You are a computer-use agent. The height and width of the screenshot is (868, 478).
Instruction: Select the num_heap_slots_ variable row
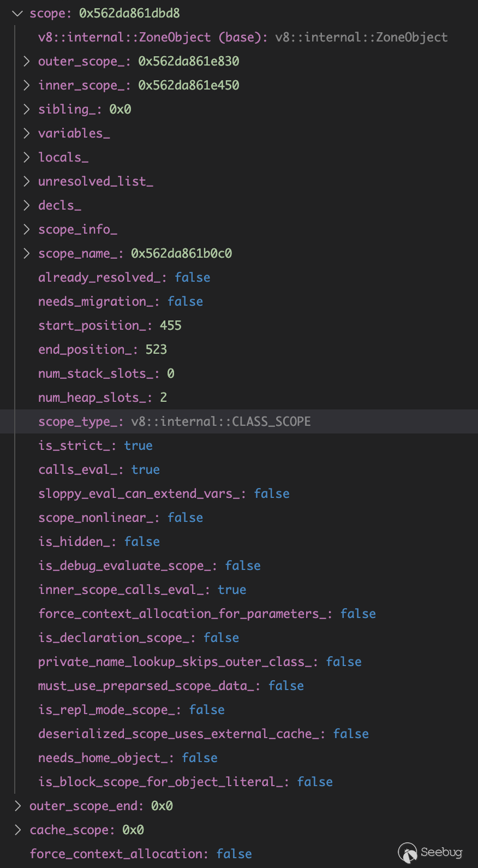click(x=103, y=397)
